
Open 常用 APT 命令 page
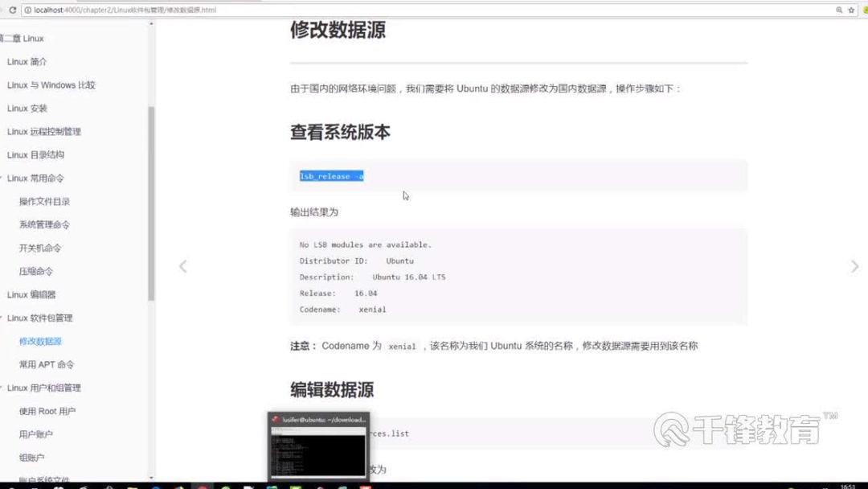click(46, 364)
